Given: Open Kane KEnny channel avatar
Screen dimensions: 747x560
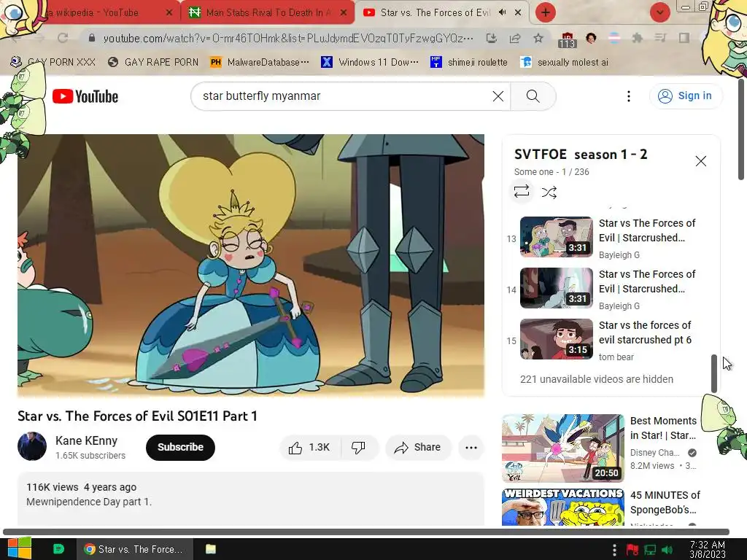Looking at the screenshot, I should point(32,446).
